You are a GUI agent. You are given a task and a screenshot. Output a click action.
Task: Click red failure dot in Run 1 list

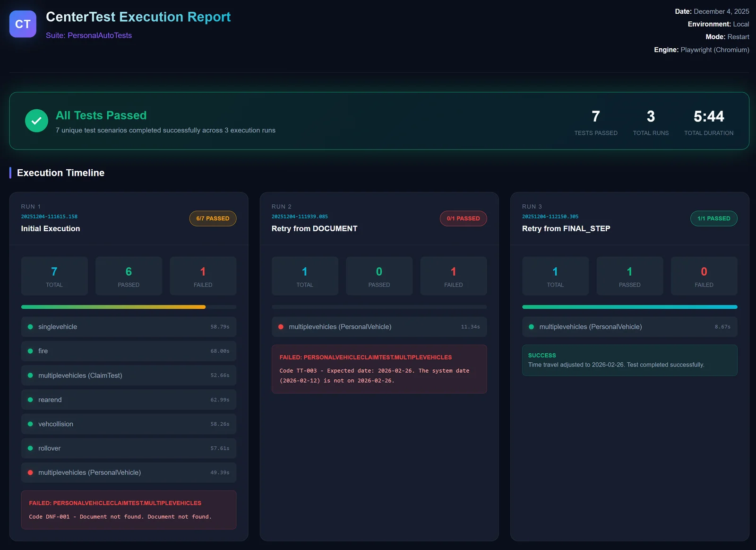tap(30, 472)
